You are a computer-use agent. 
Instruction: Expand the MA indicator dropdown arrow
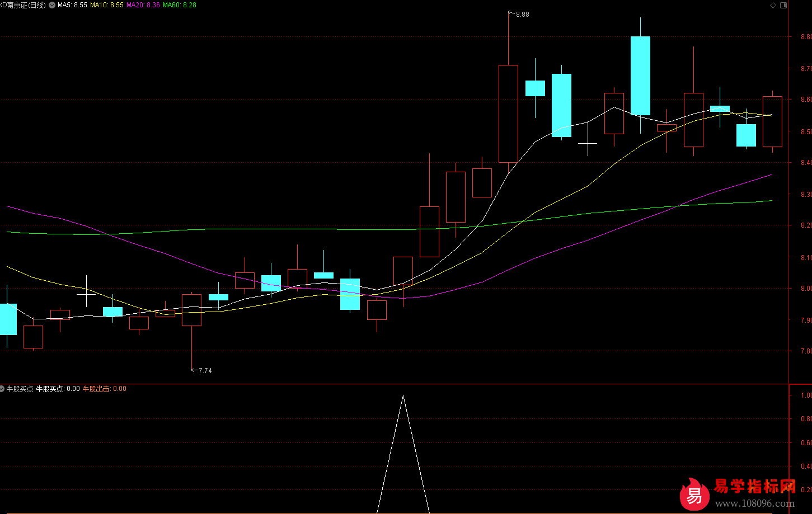tap(52, 5)
